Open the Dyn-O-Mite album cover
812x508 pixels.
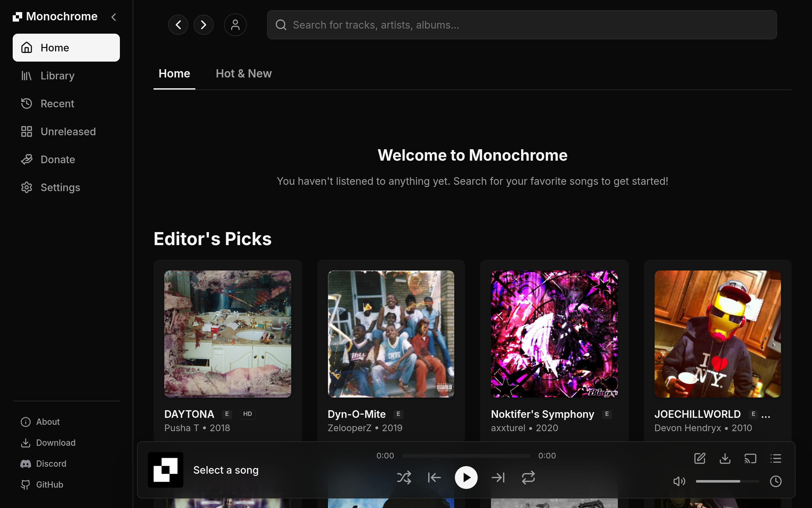[x=391, y=334]
